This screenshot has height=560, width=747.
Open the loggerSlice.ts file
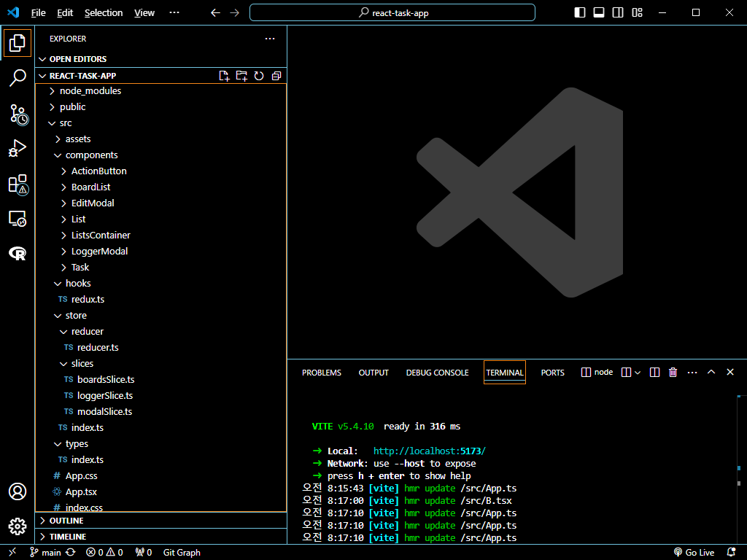[x=161, y=396]
